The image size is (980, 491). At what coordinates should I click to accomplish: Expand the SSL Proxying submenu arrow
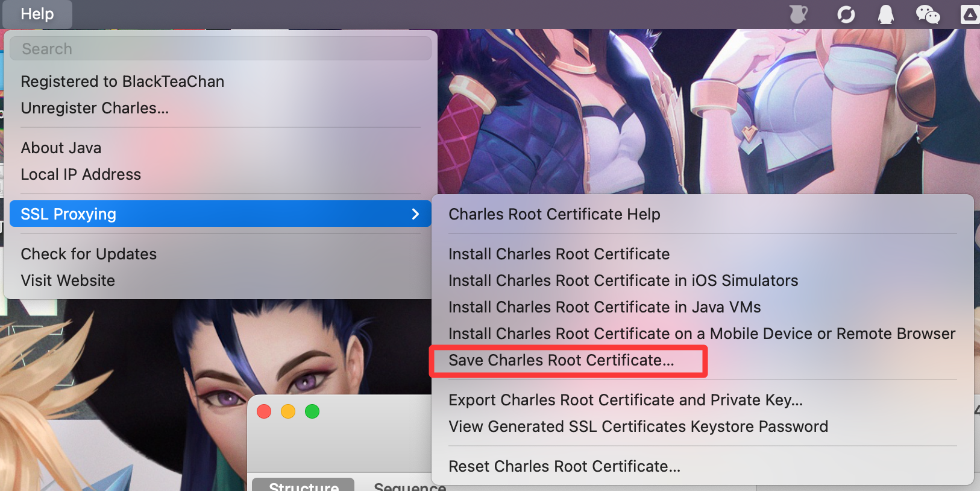click(415, 214)
